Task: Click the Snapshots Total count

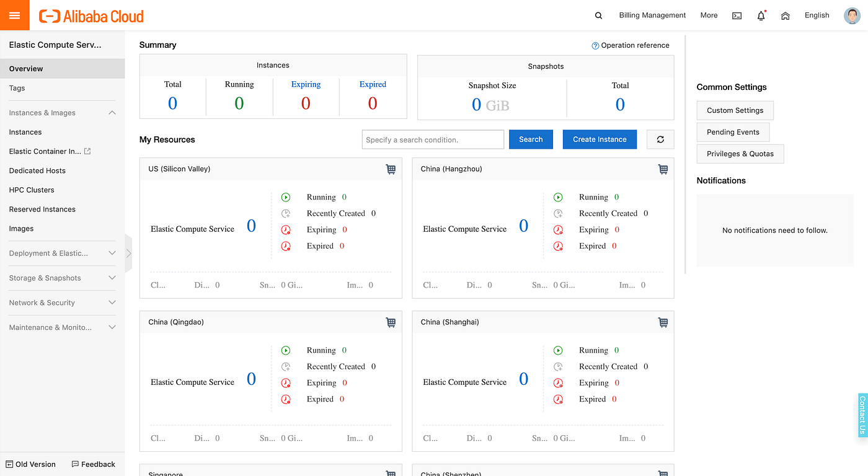Action: [620, 105]
